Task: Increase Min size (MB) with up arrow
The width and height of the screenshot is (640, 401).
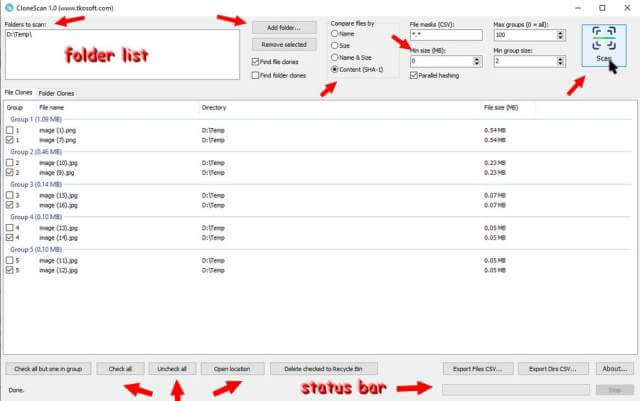Action: tap(477, 59)
